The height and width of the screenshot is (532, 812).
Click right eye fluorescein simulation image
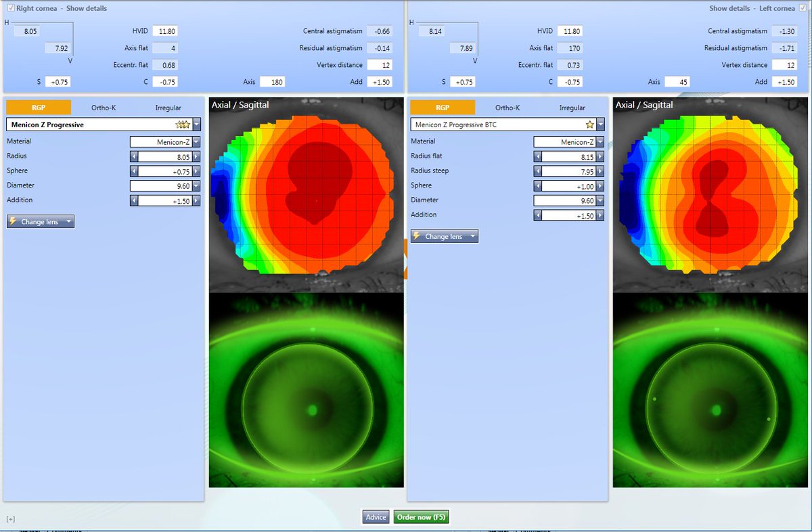coord(307,390)
